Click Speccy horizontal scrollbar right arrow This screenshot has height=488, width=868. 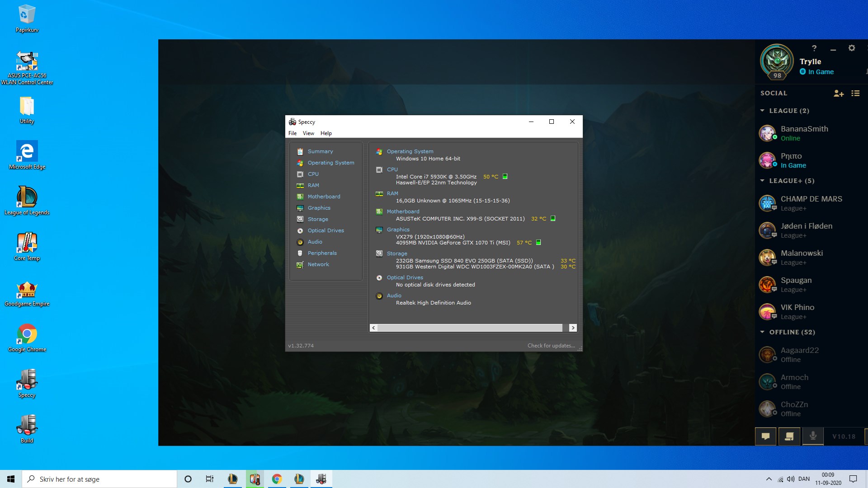coord(573,328)
